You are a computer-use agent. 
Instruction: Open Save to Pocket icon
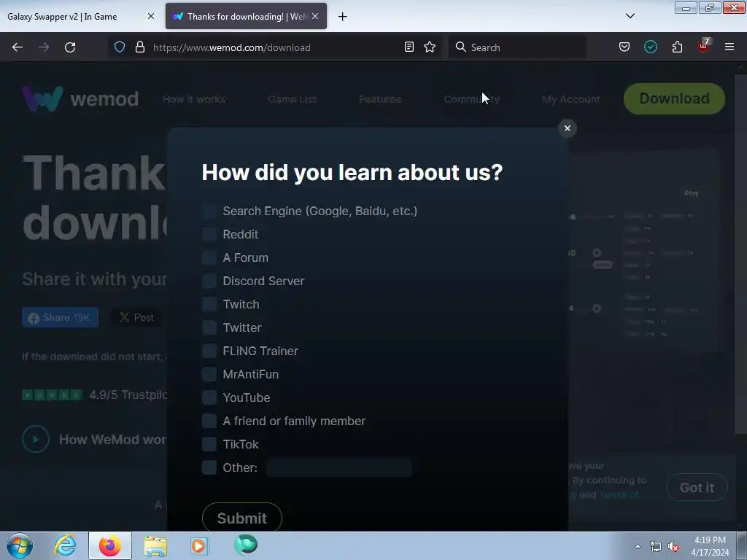point(624,47)
